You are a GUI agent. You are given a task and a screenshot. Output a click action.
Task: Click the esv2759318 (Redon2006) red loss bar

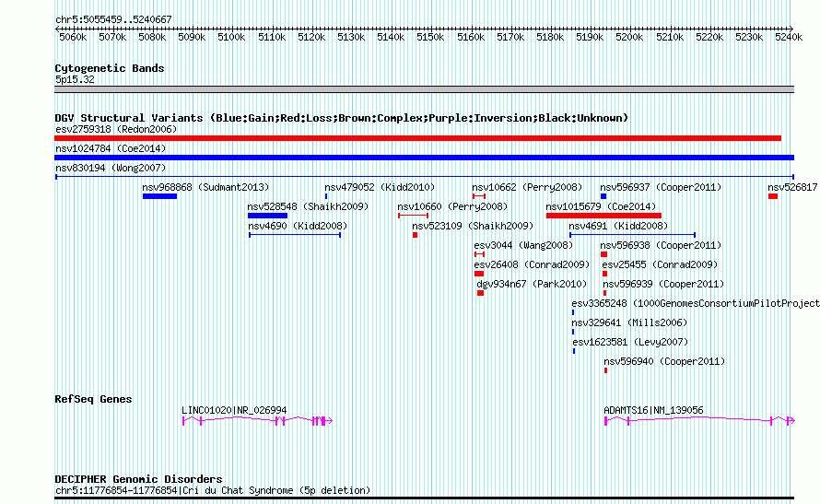418,138
